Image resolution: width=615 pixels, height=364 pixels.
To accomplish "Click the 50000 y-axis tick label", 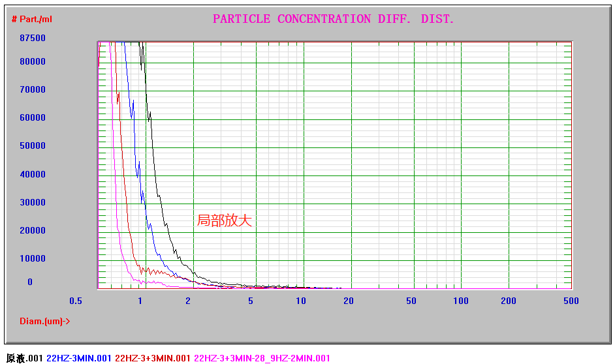I will [33, 145].
